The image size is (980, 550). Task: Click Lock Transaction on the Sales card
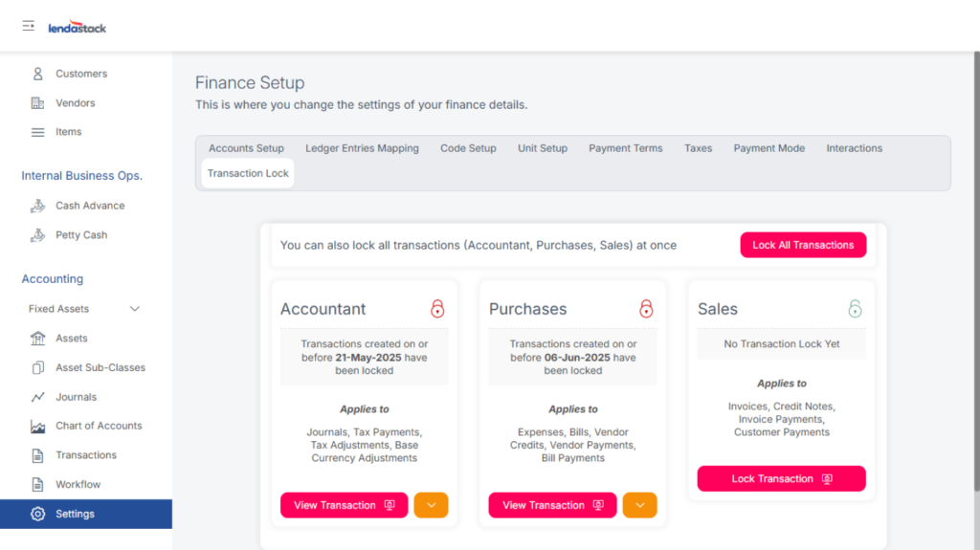[781, 478]
